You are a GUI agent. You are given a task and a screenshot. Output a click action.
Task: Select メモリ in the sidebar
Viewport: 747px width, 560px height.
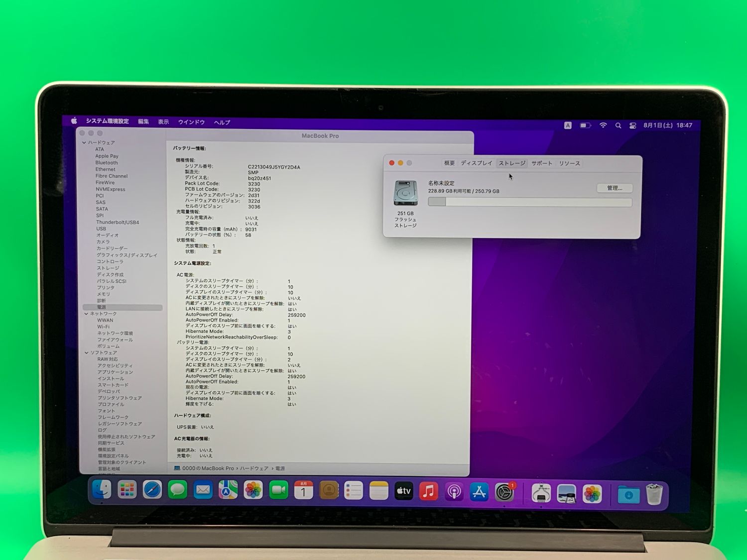104,294
